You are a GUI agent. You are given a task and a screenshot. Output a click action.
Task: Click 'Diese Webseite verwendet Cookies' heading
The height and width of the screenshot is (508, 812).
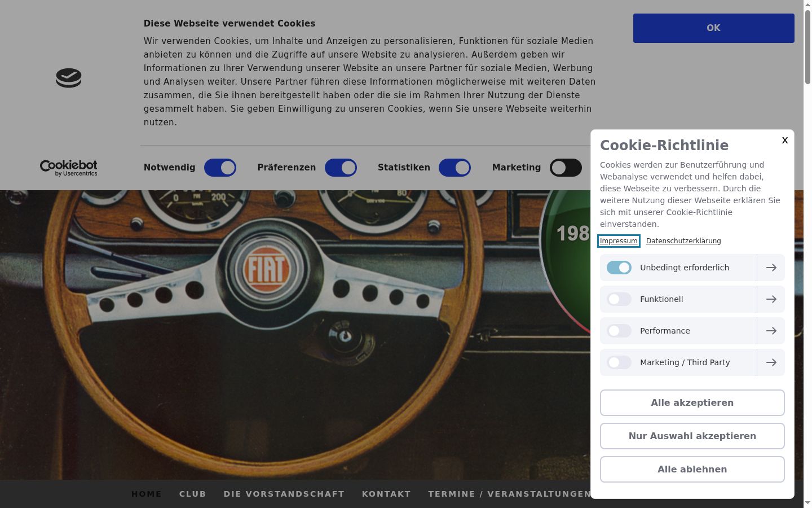230,24
